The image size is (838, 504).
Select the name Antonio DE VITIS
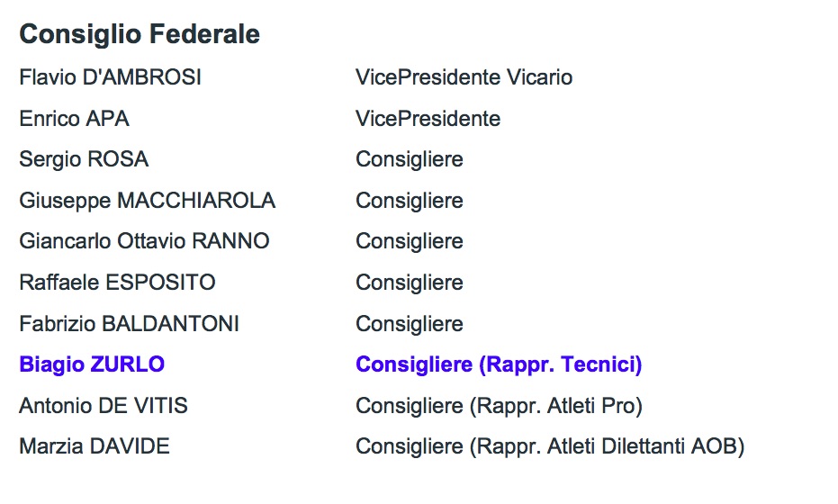point(104,406)
